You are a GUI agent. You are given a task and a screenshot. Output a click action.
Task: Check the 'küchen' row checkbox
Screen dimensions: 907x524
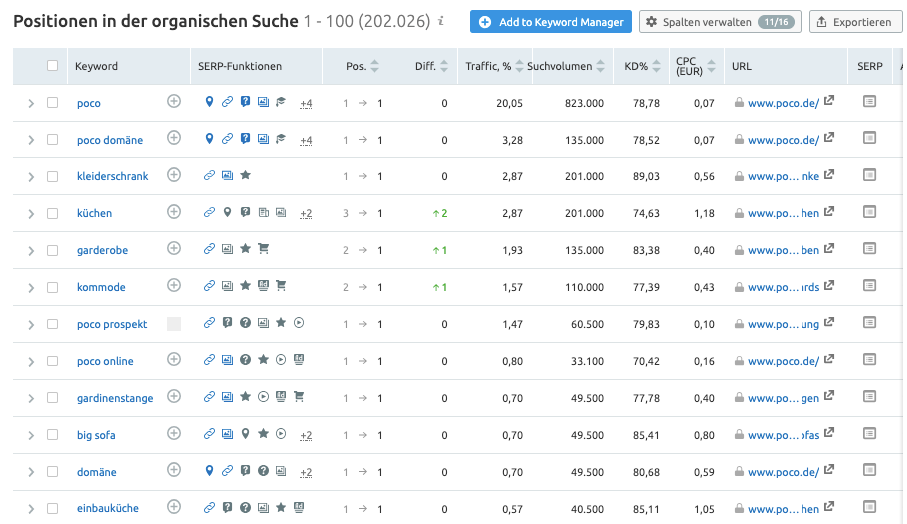(x=53, y=213)
